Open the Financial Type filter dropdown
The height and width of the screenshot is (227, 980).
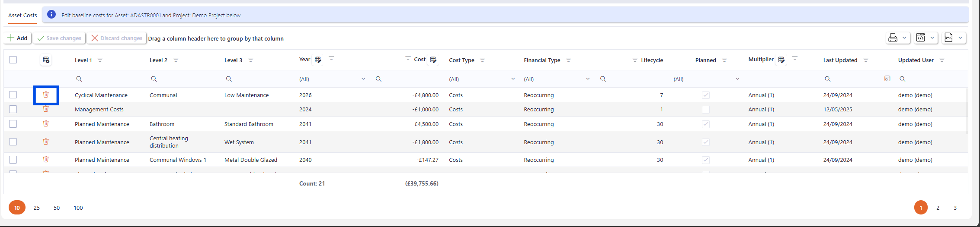coord(587,79)
